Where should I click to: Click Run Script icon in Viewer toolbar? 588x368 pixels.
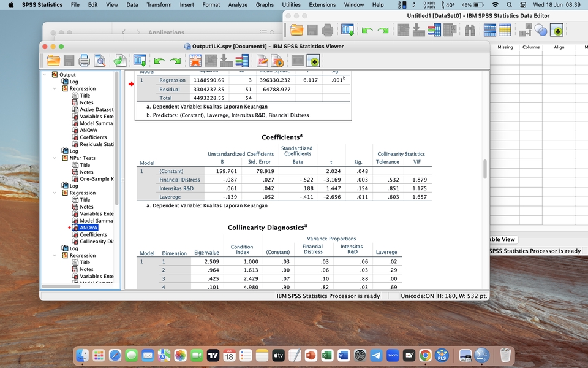point(277,60)
